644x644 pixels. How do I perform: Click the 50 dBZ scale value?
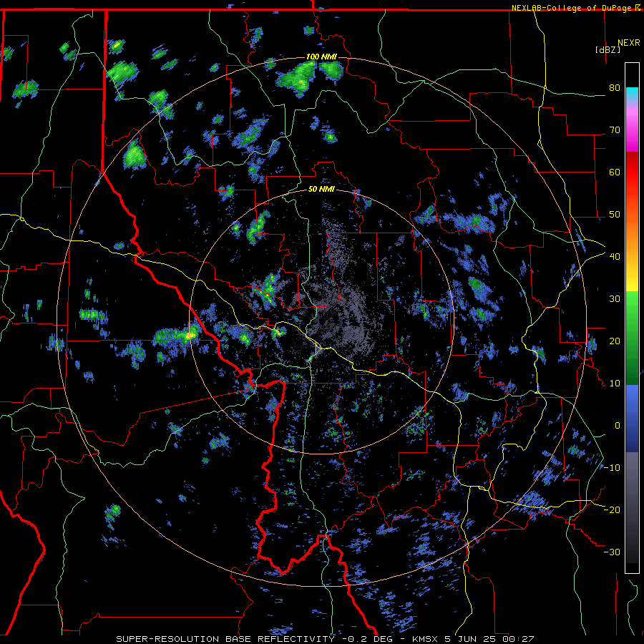(x=615, y=215)
